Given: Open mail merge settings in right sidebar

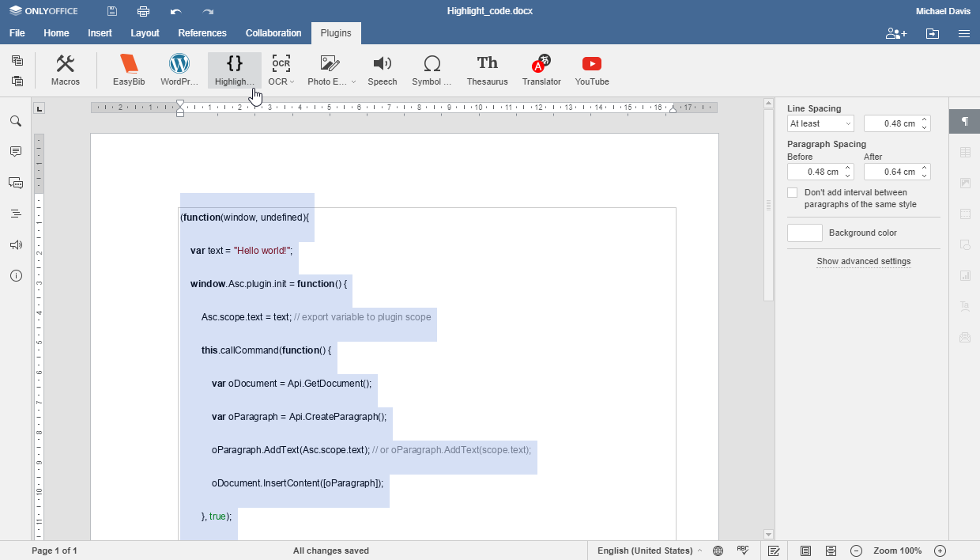Looking at the screenshot, I should (x=965, y=338).
